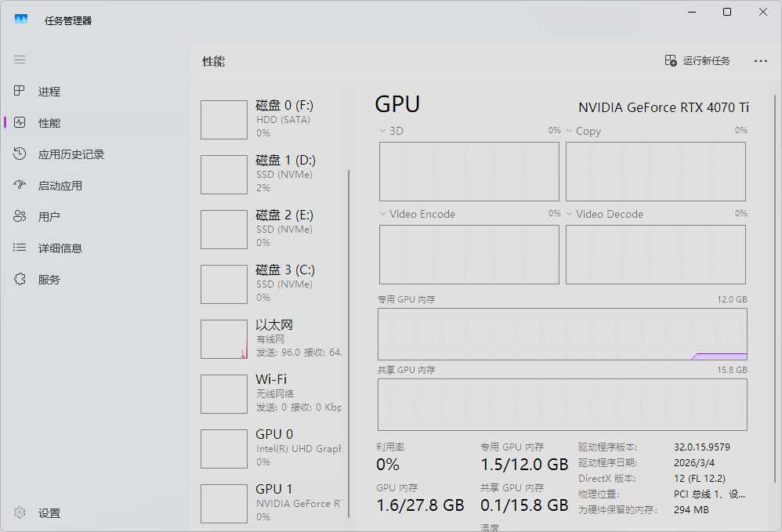Switch to the 启动应用 page
Image resolution: width=782 pixels, height=532 pixels.
(60, 186)
